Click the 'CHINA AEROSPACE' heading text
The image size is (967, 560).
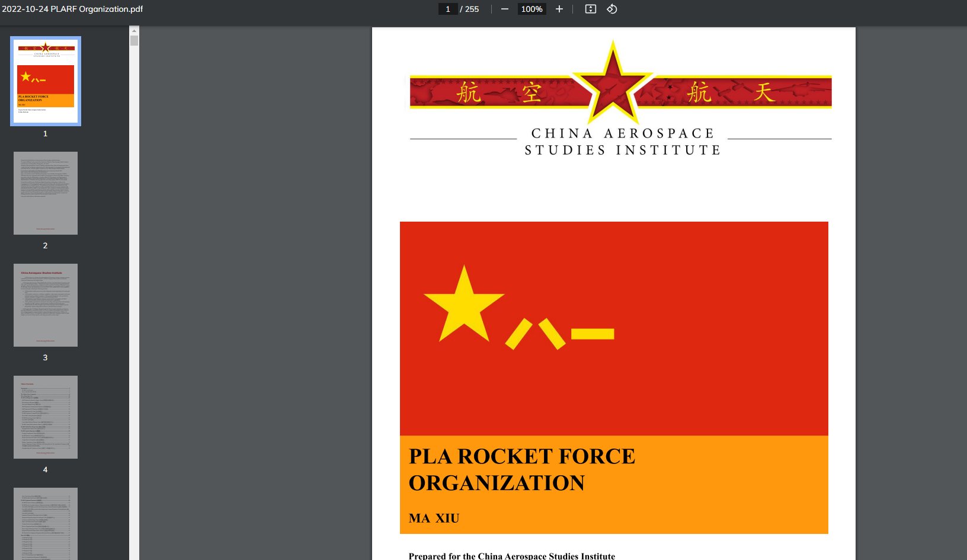pyautogui.click(x=623, y=133)
